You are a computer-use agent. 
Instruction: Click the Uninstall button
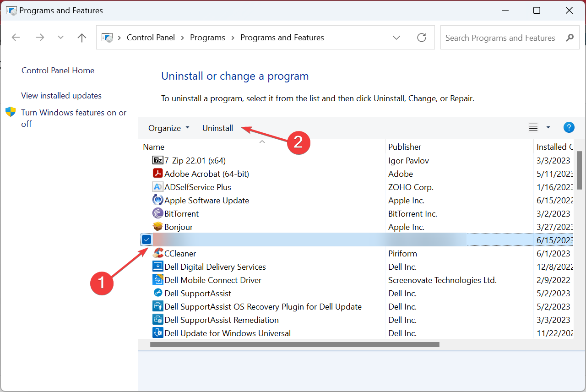pyautogui.click(x=217, y=128)
